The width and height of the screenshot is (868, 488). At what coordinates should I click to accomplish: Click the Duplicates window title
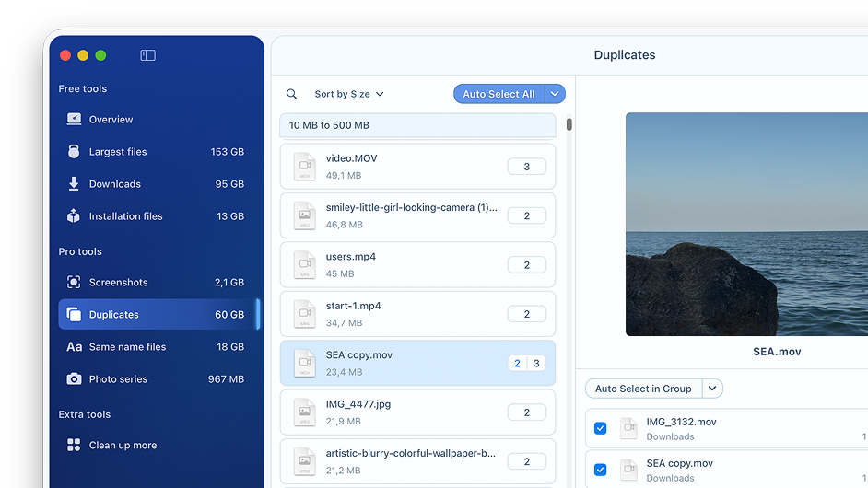point(625,54)
